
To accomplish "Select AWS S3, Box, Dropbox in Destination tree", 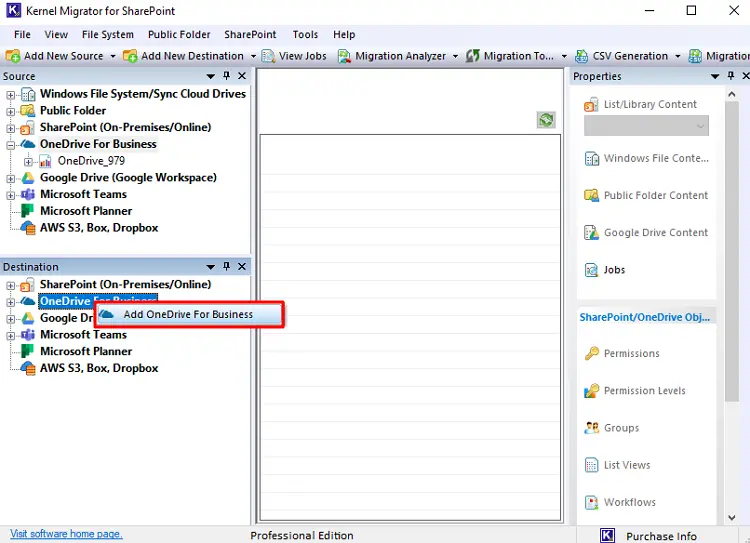I will click(x=99, y=368).
